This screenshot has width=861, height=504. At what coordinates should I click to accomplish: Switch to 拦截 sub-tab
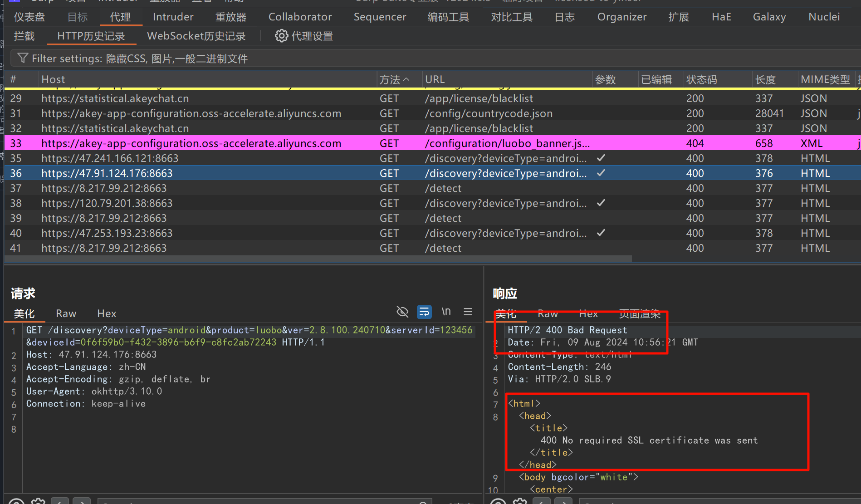(24, 36)
